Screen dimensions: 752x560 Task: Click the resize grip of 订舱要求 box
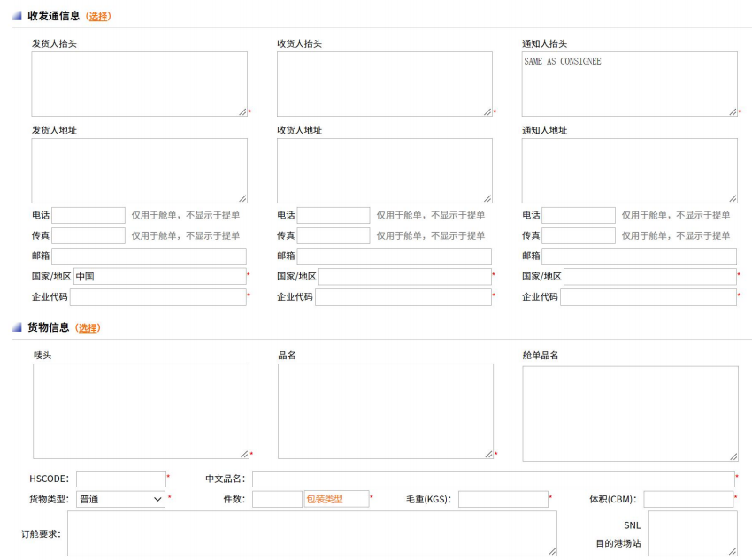tap(553, 552)
